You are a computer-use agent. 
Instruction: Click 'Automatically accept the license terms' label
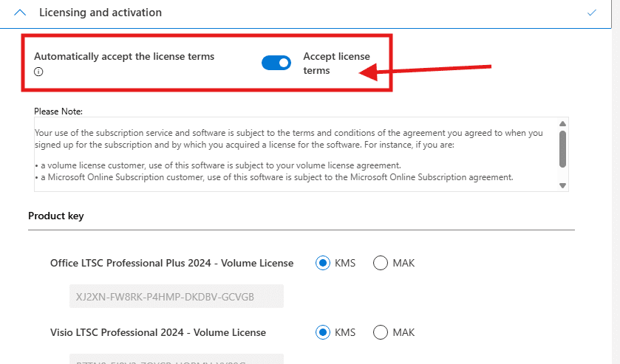(x=124, y=56)
